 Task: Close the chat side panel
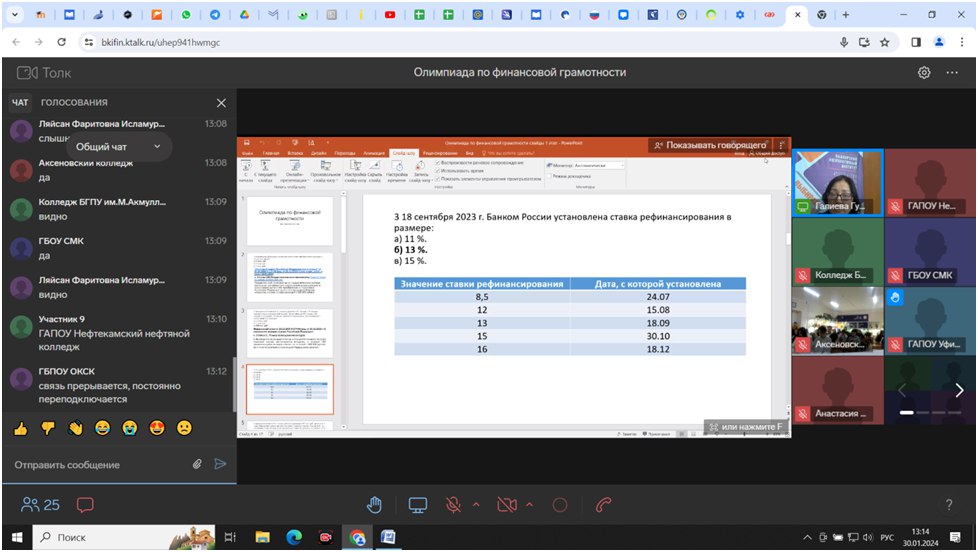tap(221, 103)
